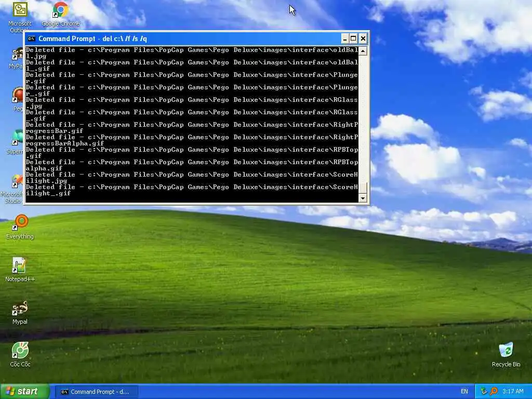Minimize the Command Prompt window
The width and height of the screenshot is (532, 399).
click(344, 38)
